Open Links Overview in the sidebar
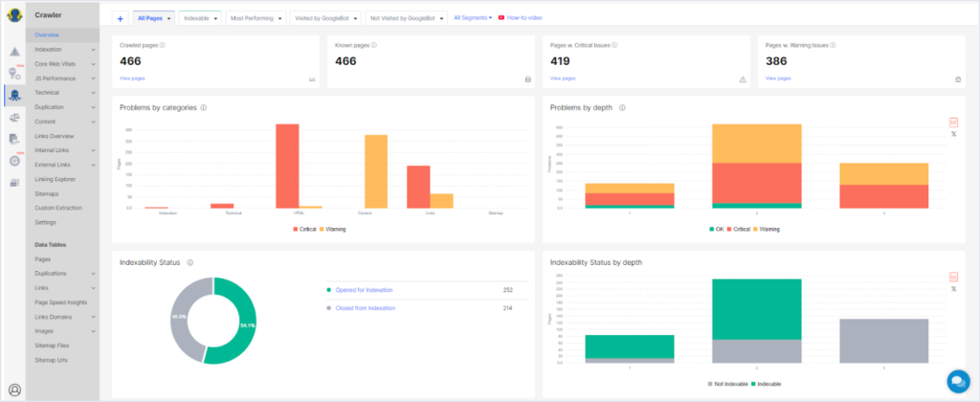This screenshot has height=402, width=980. click(54, 136)
